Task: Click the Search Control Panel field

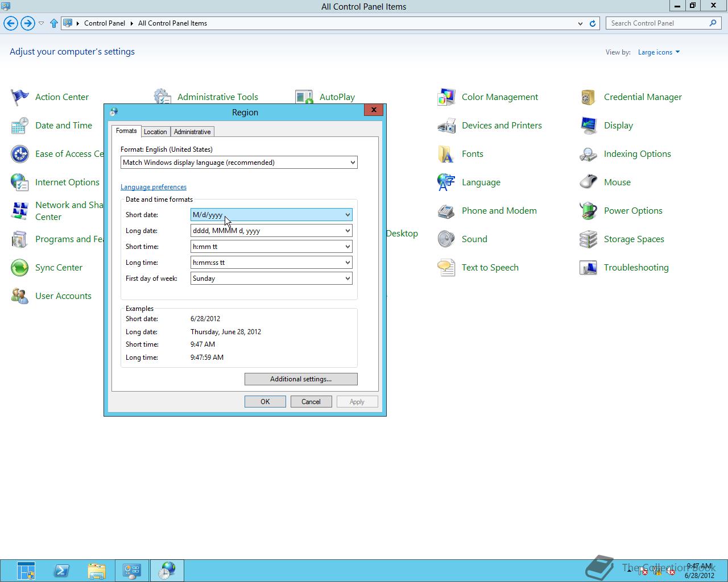Action: 659,23
